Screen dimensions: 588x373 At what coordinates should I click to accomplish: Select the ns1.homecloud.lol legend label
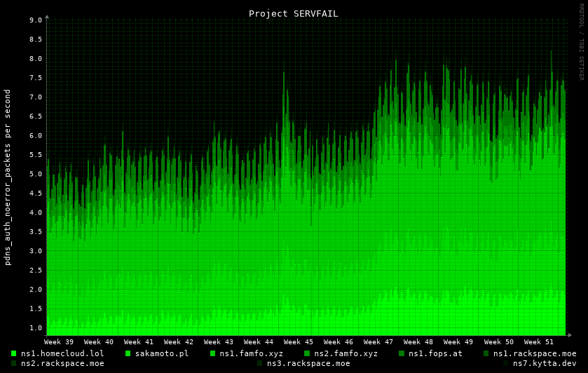[x=62, y=353]
